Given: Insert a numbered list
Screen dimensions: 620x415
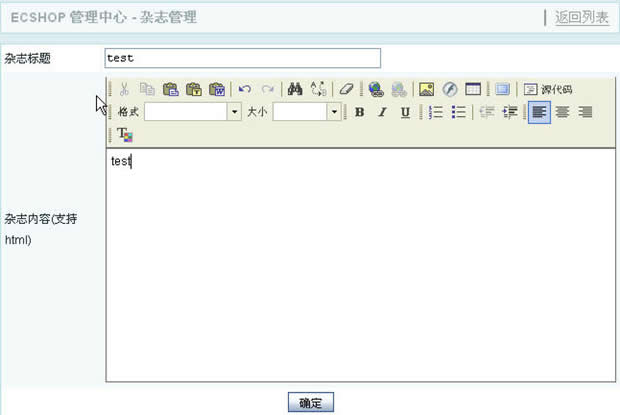Looking at the screenshot, I should coord(435,112).
